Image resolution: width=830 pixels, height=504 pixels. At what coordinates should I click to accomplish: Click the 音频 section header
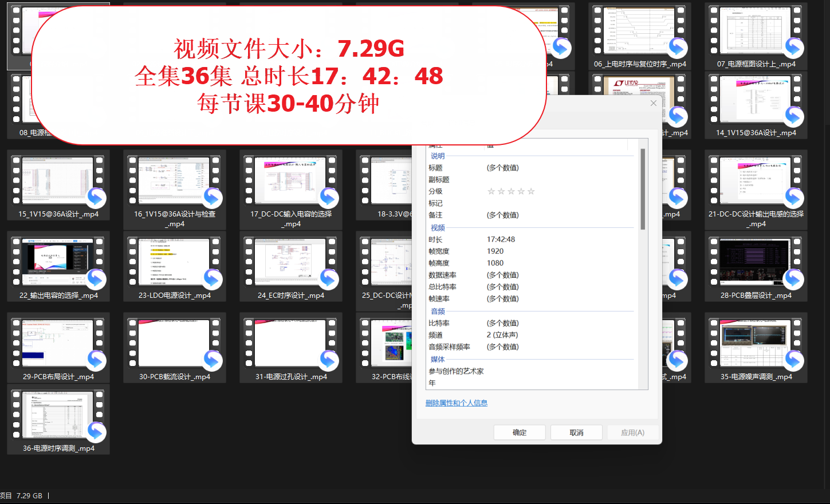[438, 312]
